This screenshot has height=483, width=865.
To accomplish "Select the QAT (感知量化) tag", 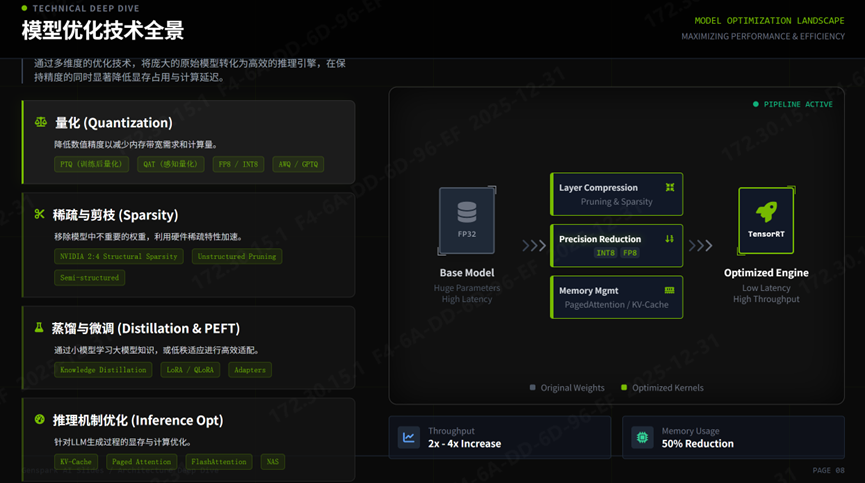I will [170, 164].
